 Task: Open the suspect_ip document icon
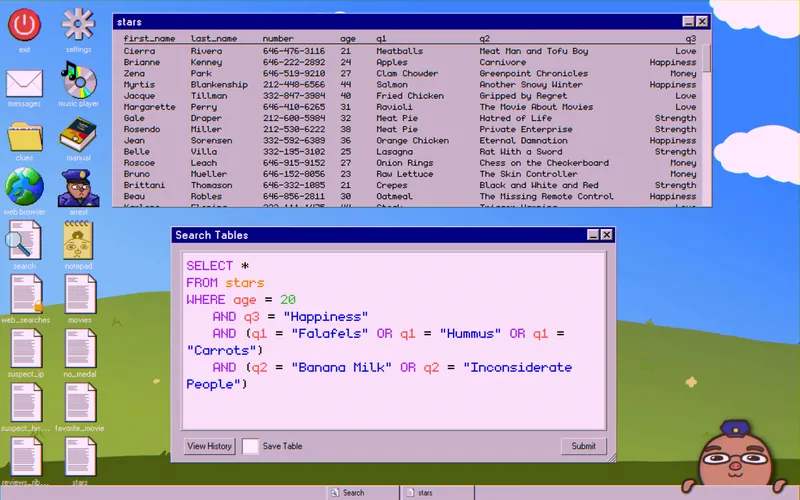[26, 348]
